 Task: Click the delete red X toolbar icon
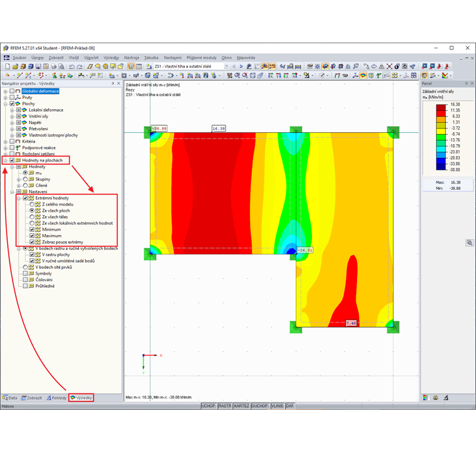pyautogui.click(x=389, y=66)
